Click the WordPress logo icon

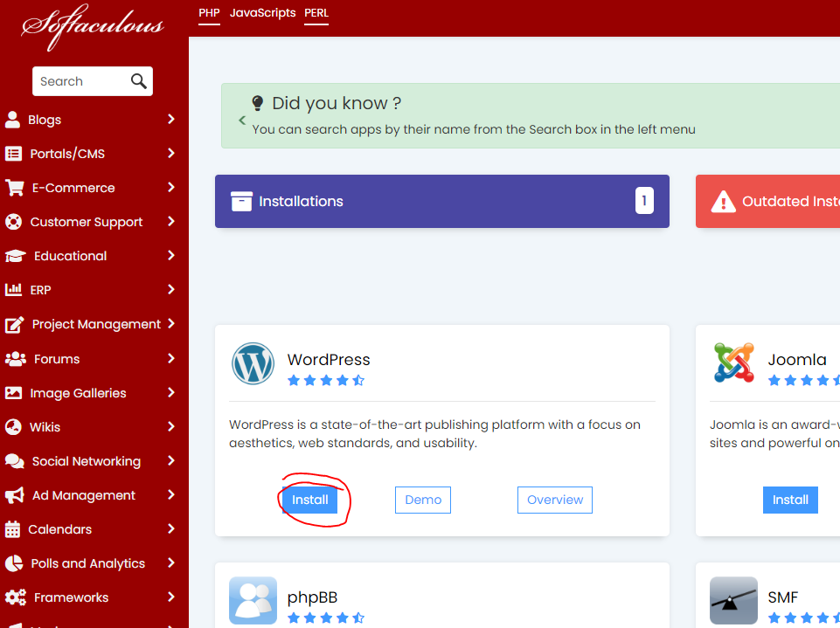pyautogui.click(x=253, y=364)
